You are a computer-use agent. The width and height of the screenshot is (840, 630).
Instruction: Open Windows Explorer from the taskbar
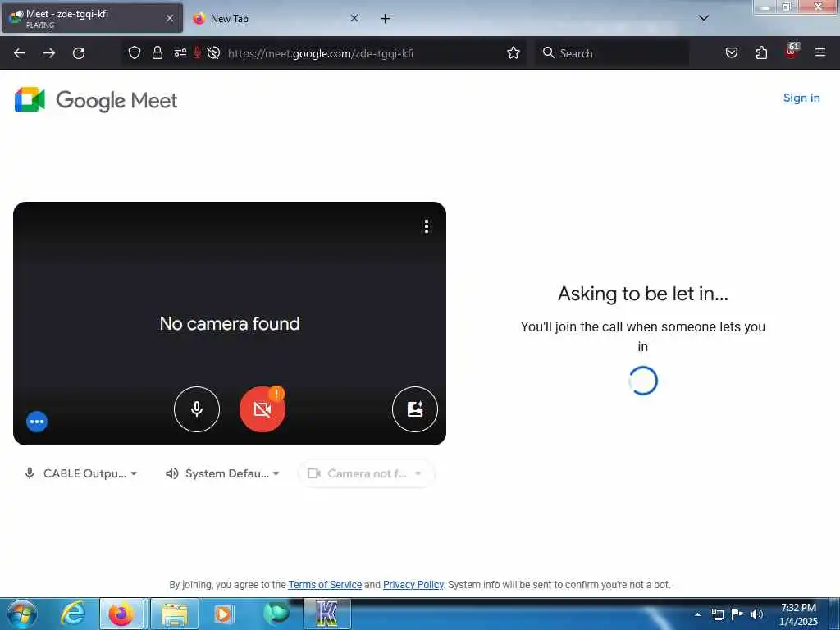(175, 614)
